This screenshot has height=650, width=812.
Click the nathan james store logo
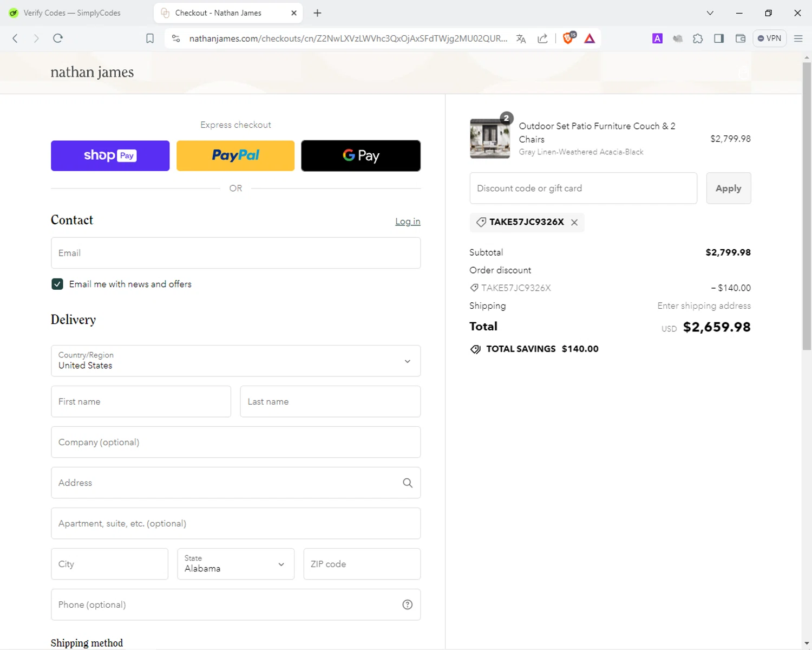click(92, 72)
